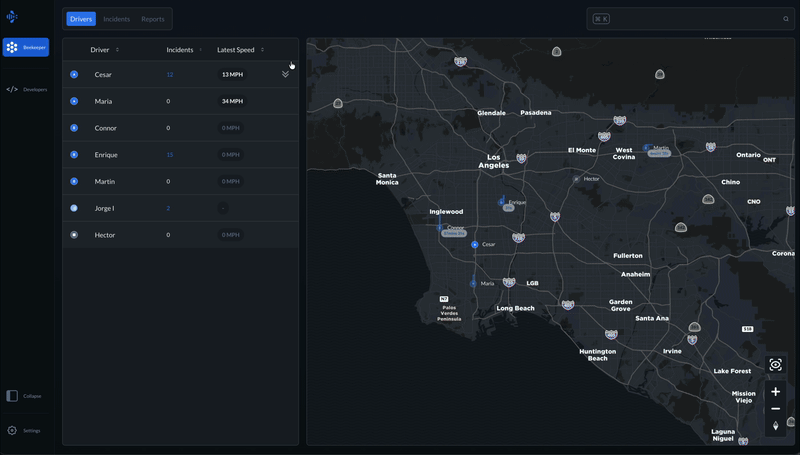
Task: Click the Pasadena map label
Action: (536, 112)
